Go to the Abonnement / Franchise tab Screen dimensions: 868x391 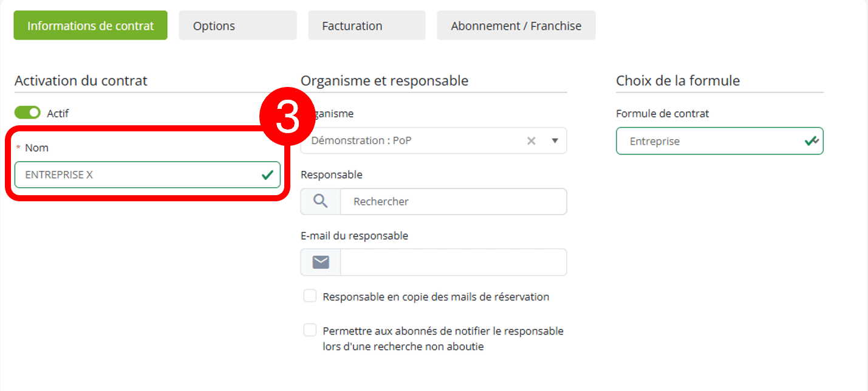516,26
